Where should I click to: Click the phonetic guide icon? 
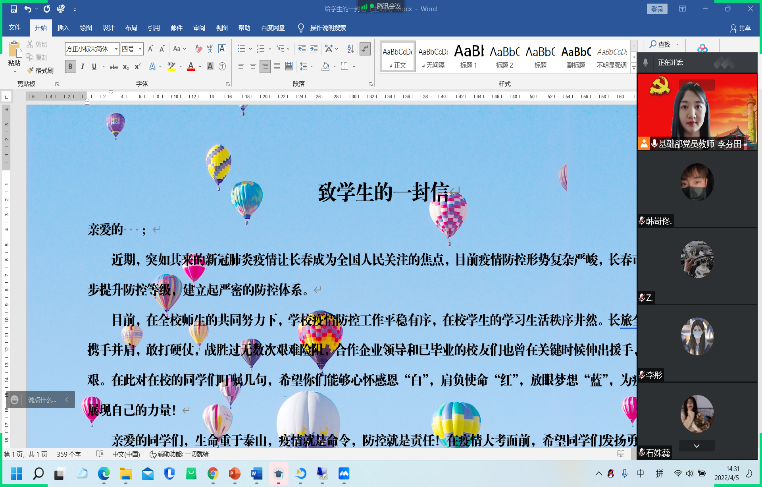[210, 49]
